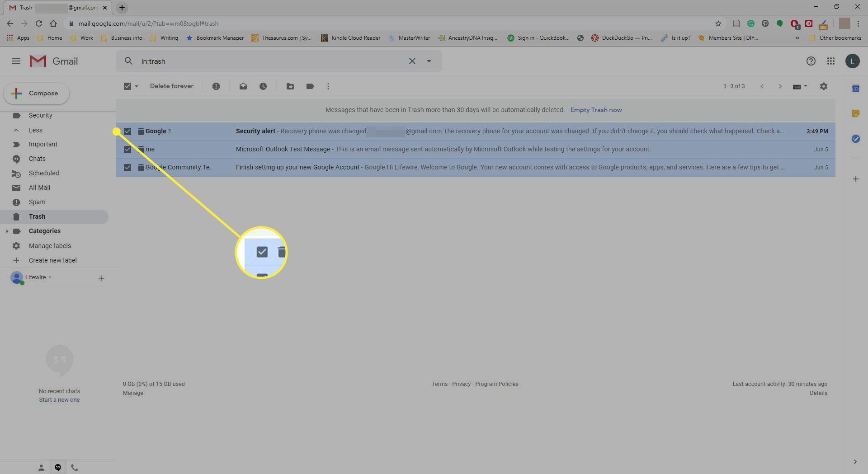The height and width of the screenshot is (474, 868).
Task: Click the Labels tag icon in toolbar
Action: pyautogui.click(x=310, y=86)
